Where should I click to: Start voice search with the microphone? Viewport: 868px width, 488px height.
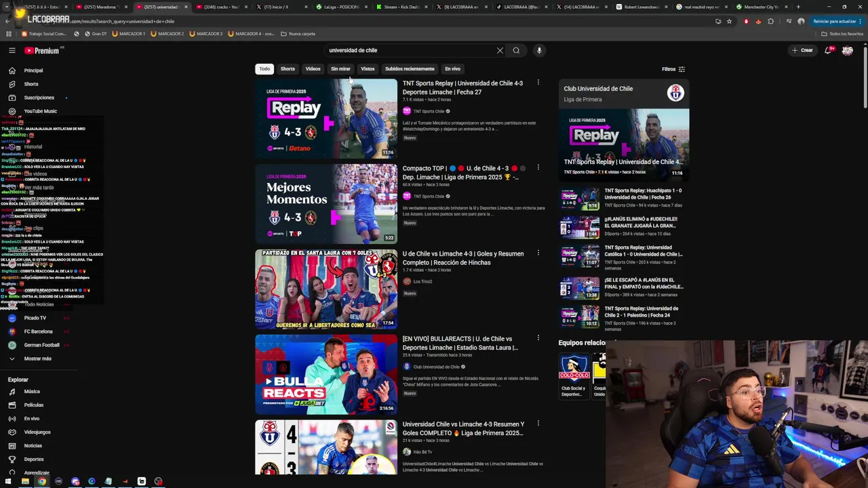coord(539,50)
